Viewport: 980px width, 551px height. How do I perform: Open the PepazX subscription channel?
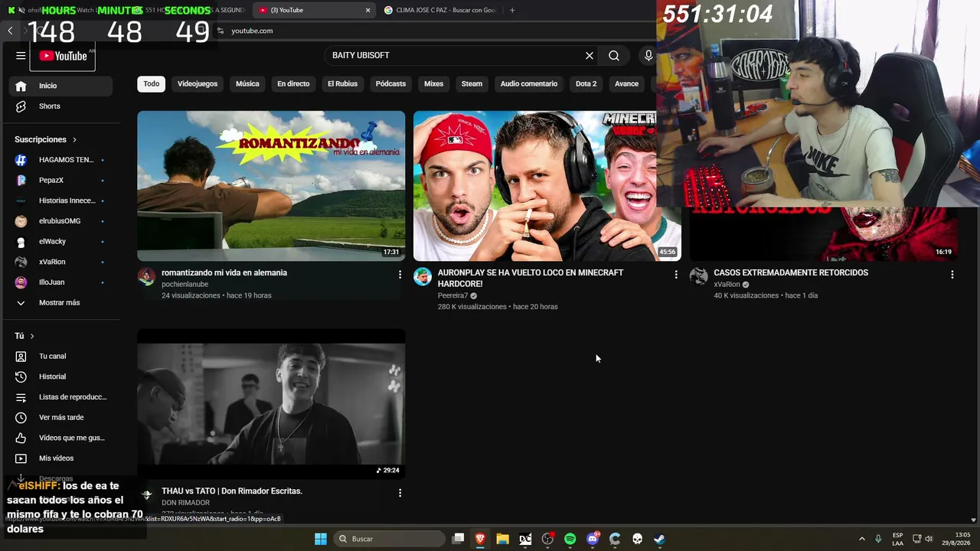60,181
